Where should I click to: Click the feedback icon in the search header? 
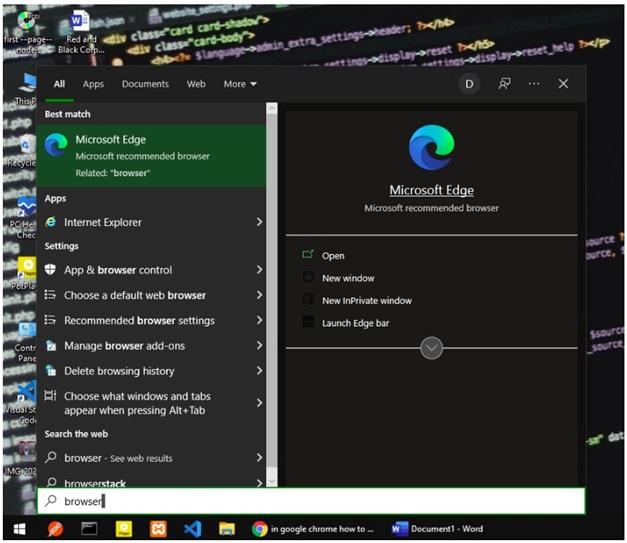(x=504, y=84)
